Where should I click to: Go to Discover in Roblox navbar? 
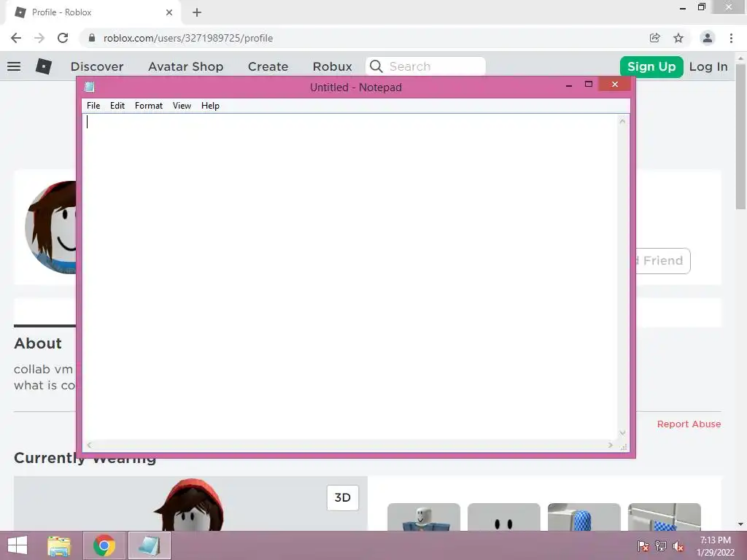97,66
